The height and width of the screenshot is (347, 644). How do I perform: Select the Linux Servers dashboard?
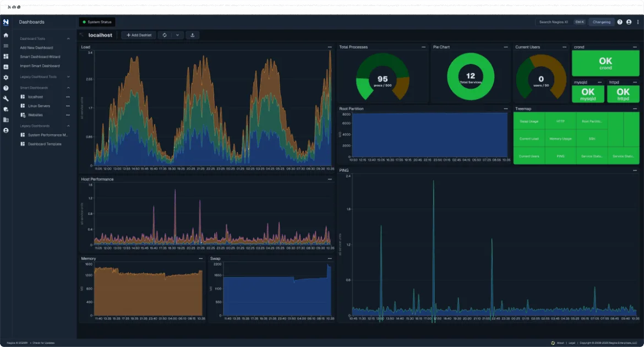[39, 106]
